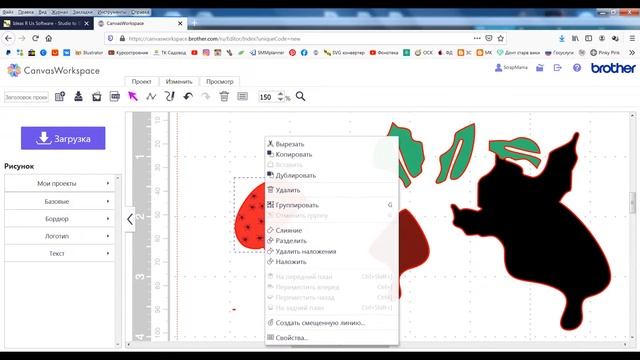Click the trash delete icon in toolbar
This screenshot has height=360, width=640.
[224, 97]
